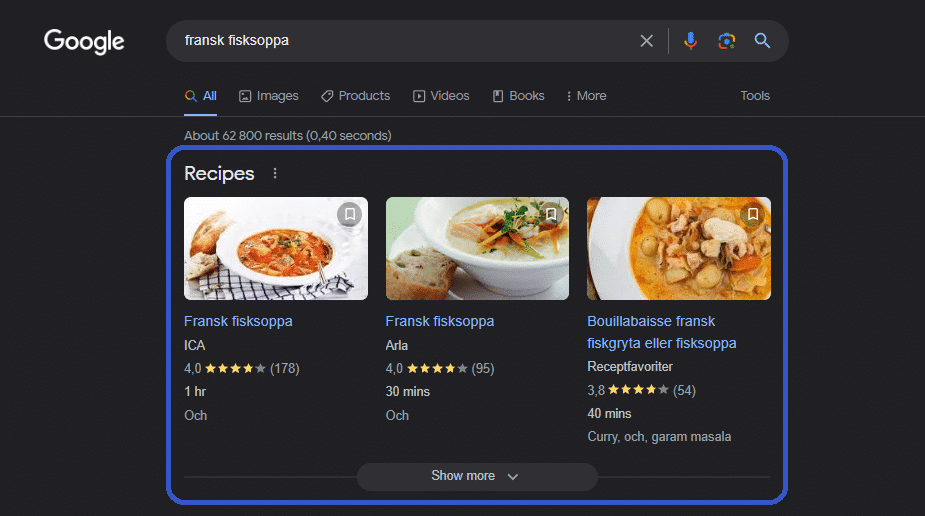Open the Books search tab
925x516 pixels.
point(518,96)
